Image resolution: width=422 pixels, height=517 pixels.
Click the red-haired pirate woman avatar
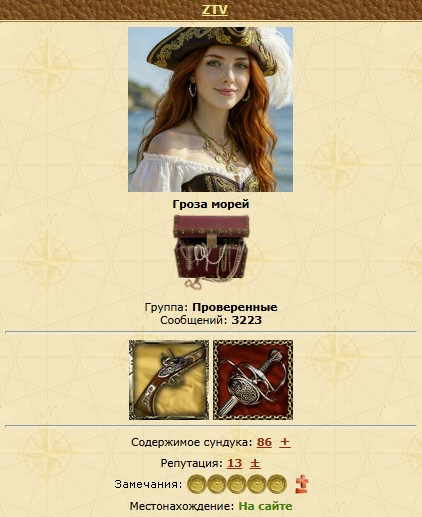(211, 109)
